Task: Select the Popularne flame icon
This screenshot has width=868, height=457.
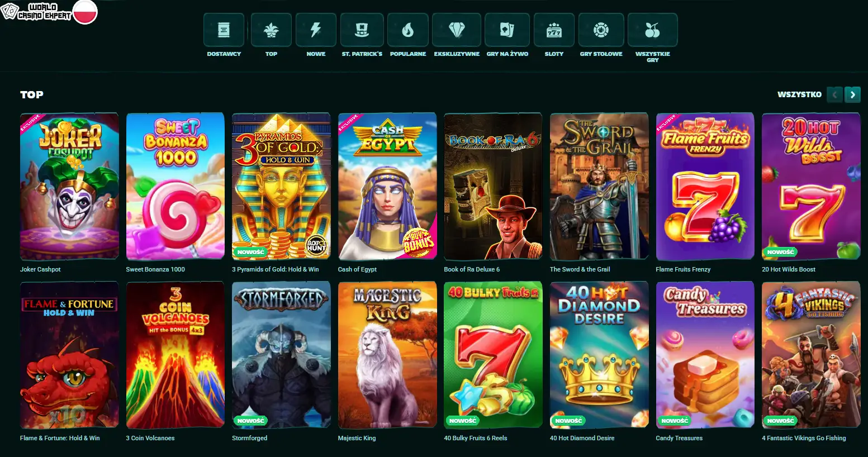Action: 408,30
